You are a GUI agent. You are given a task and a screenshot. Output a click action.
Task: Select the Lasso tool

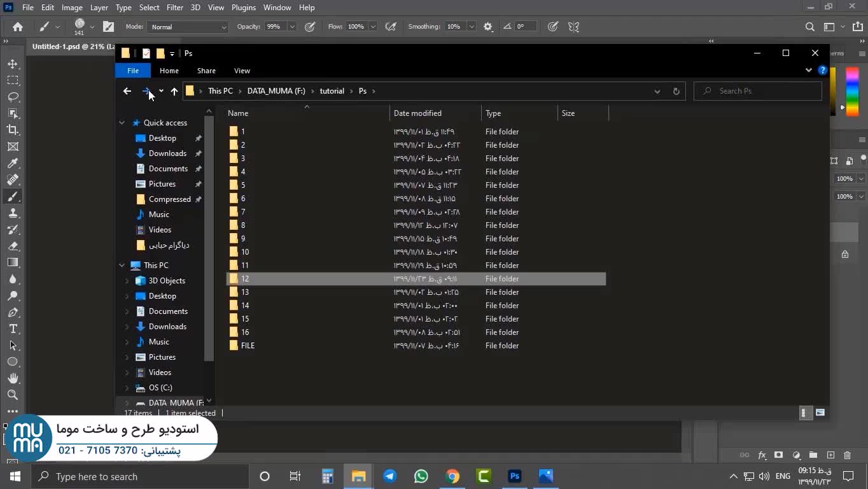[x=13, y=97]
